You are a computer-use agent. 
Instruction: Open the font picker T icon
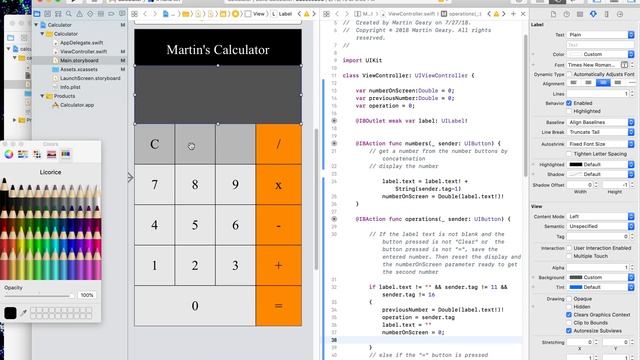[x=624, y=64]
